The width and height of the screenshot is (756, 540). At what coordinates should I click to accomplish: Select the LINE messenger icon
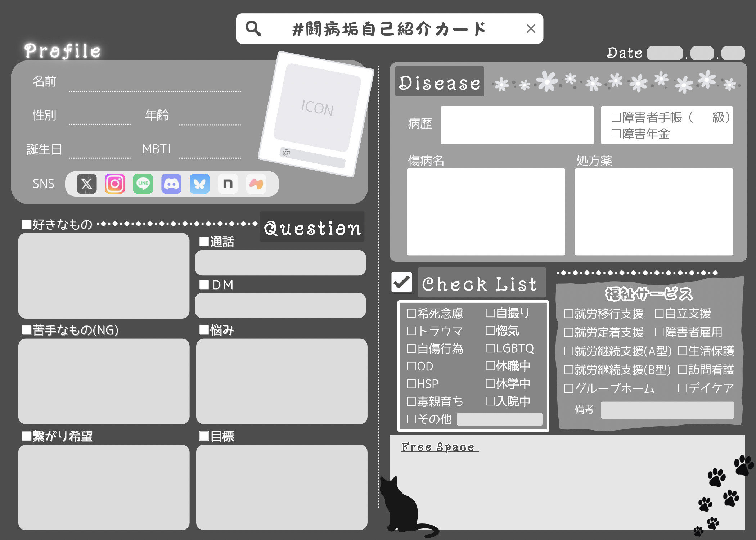[143, 184]
